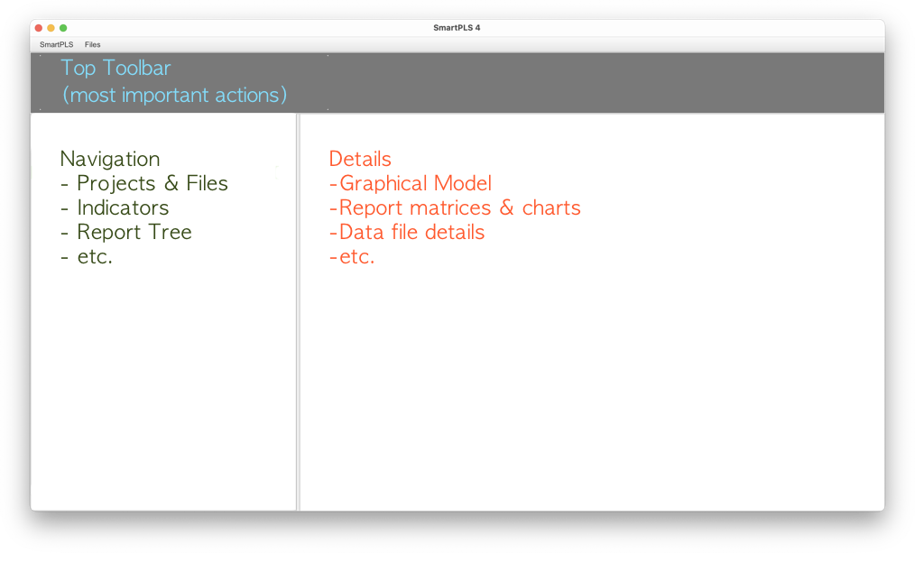Open the Graphical Model detail view
Viewport: 924px width, 562px height.
[413, 183]
